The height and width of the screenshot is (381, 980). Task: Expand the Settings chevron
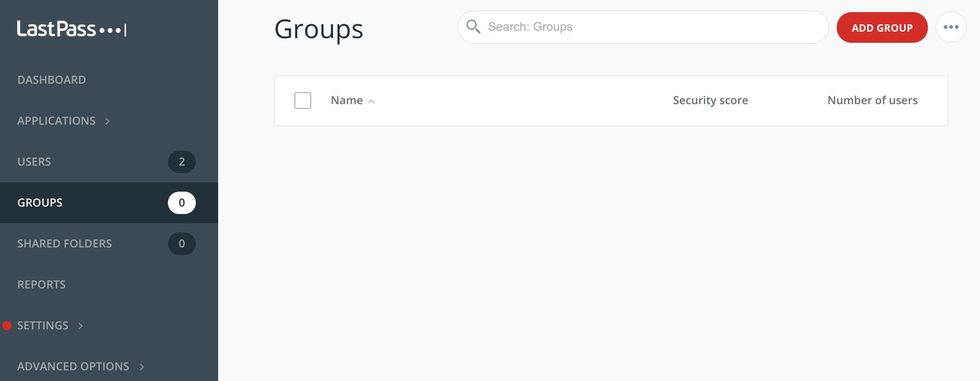click(x=80, y=326)
